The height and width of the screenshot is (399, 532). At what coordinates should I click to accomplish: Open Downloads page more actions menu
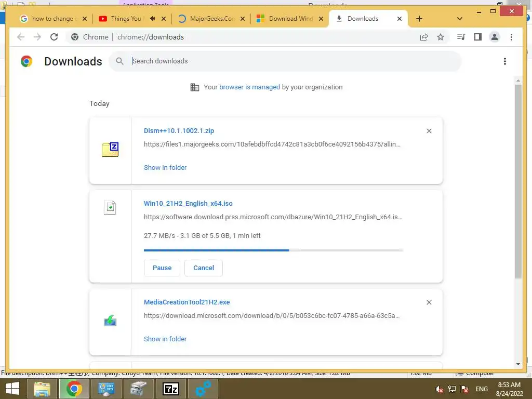505,61
